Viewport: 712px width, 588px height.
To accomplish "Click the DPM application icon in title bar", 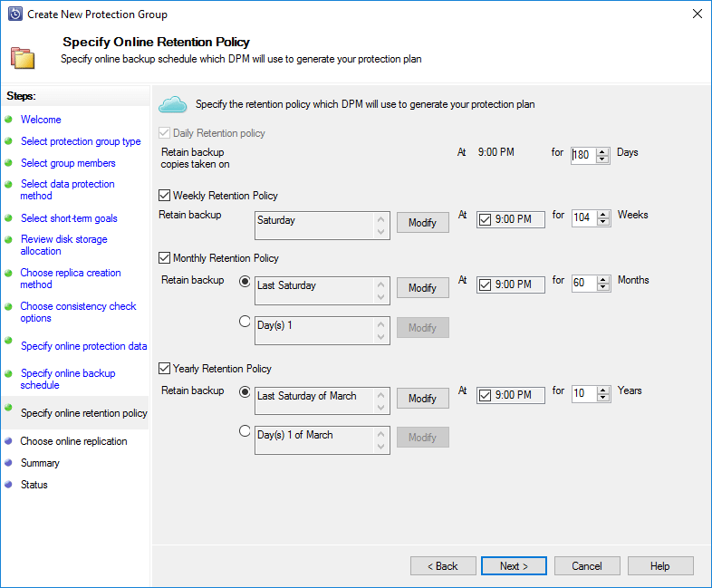I will click(x=15, y=14).
